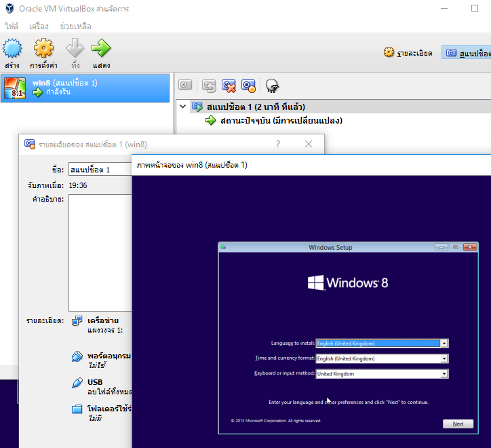The width and height of the screenshot is (491, 448).
Task: Close the snapshot details dialog
Action: (309, 144)
